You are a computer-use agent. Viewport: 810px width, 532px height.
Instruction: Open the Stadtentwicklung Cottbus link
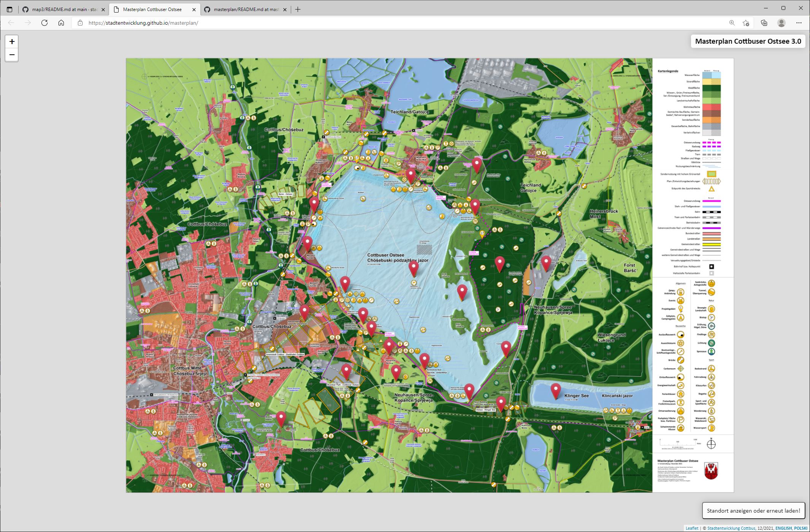(731, 528)
